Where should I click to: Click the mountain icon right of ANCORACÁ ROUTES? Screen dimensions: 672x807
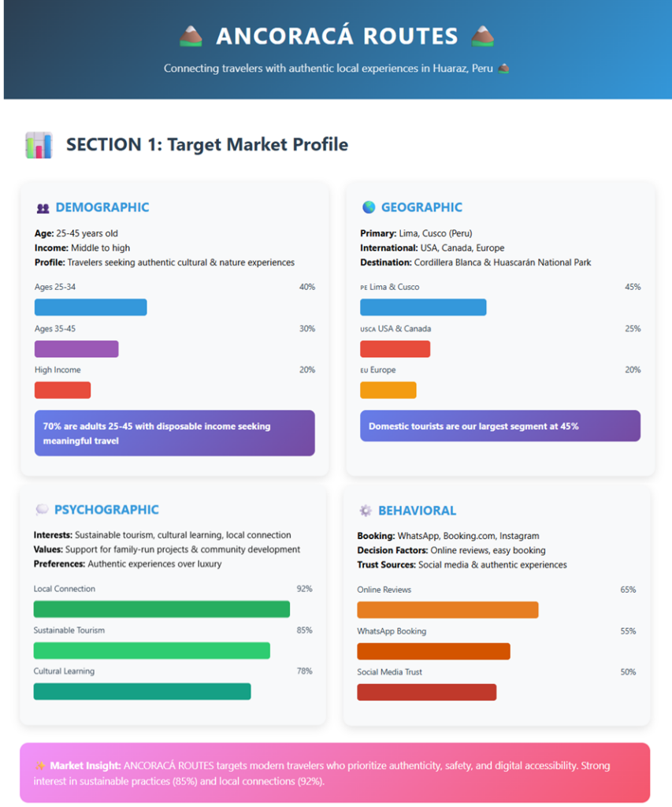click(482, 35)
